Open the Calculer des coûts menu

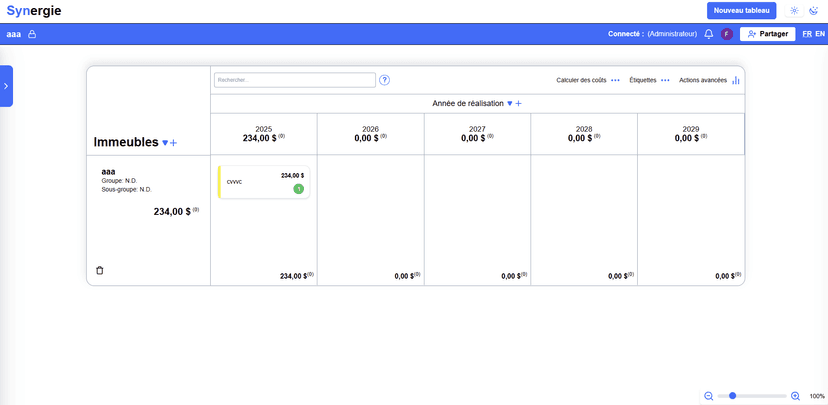[x=615, y=80]
